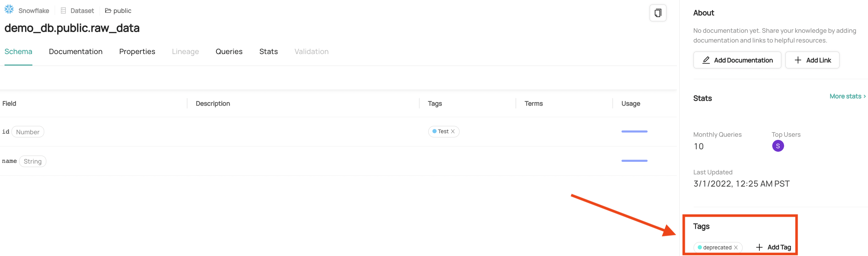Viewport: 868px width, 256px height.
Task: Go to the Queries tab
Action: (x=229, y=52)
